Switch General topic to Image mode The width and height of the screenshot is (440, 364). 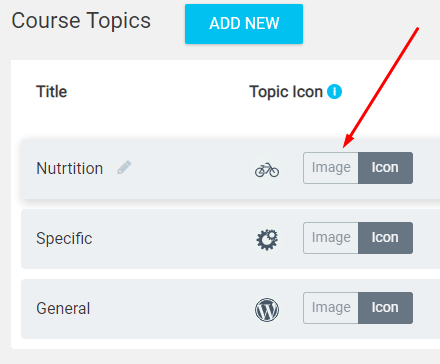[x=331, y=308]
